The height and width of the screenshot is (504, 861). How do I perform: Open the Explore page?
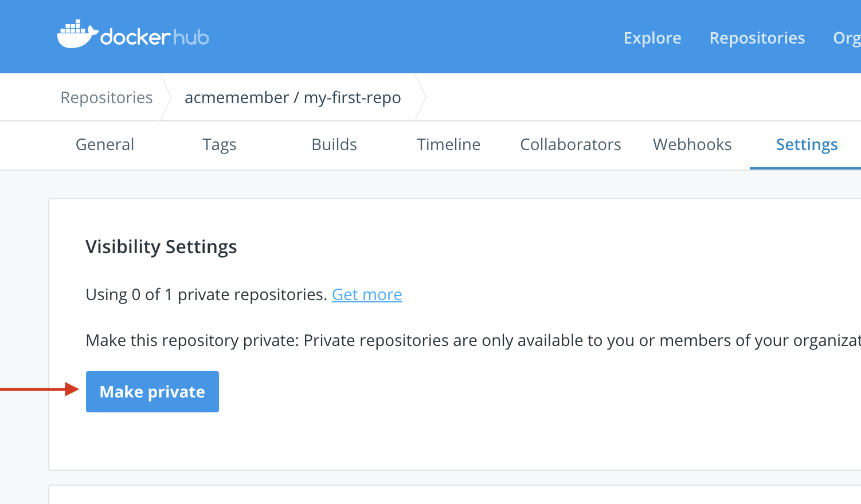(x=652, y=38)
